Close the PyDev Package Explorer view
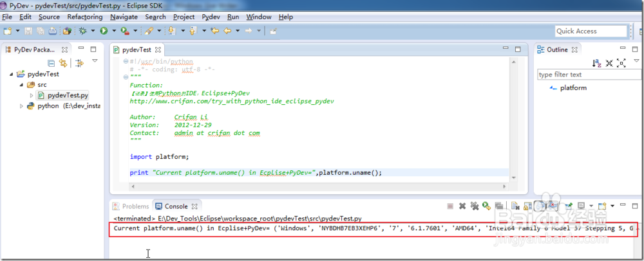Screen dimensions: 644x261 pos(64,50)
